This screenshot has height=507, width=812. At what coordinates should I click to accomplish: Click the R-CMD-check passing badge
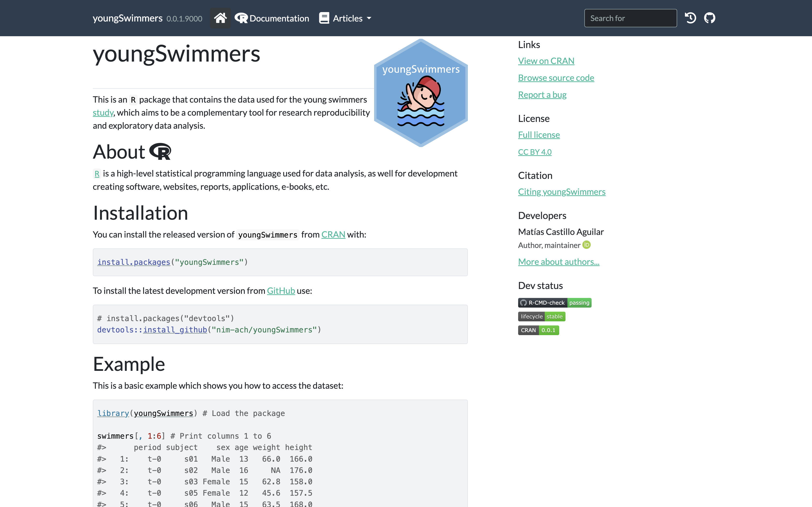click(x=554, y=303)
